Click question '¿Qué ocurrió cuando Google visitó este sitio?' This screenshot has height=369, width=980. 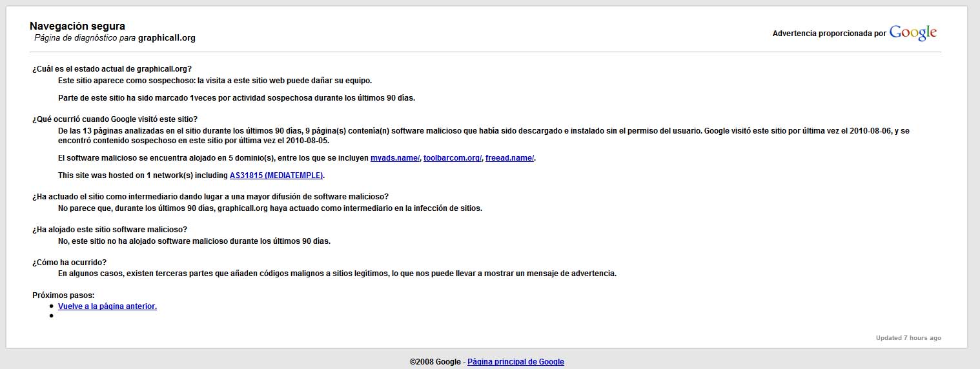(x=115, y=119)
